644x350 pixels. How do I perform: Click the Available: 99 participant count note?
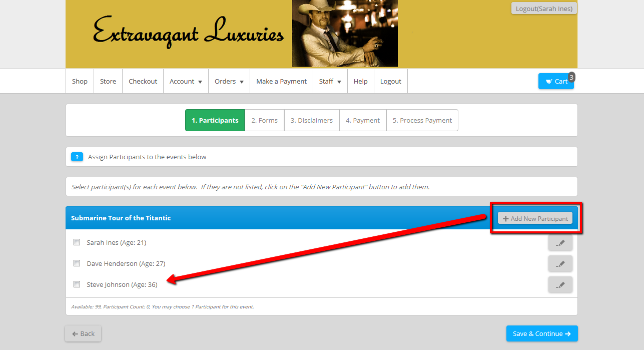pos(163,306)
